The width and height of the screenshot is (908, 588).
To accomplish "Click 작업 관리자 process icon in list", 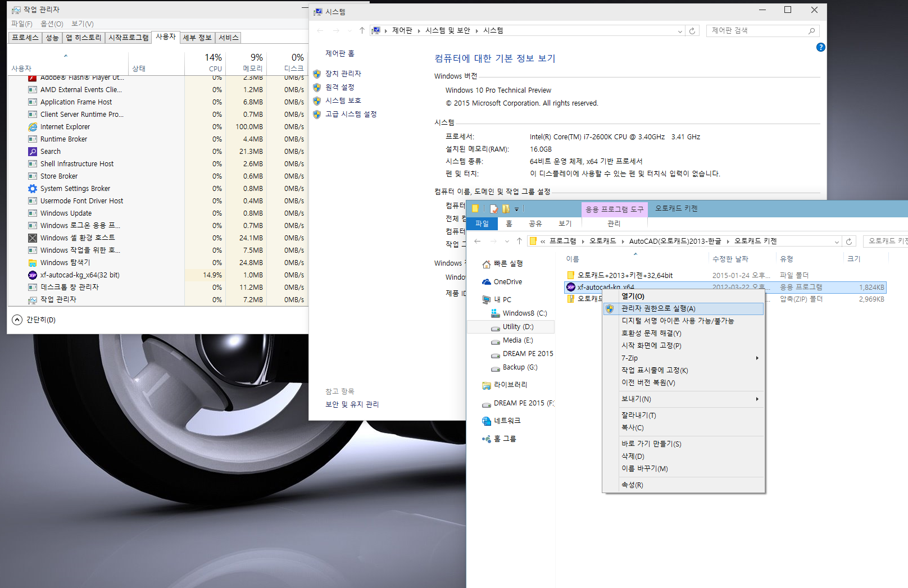I will pos(33,300).
